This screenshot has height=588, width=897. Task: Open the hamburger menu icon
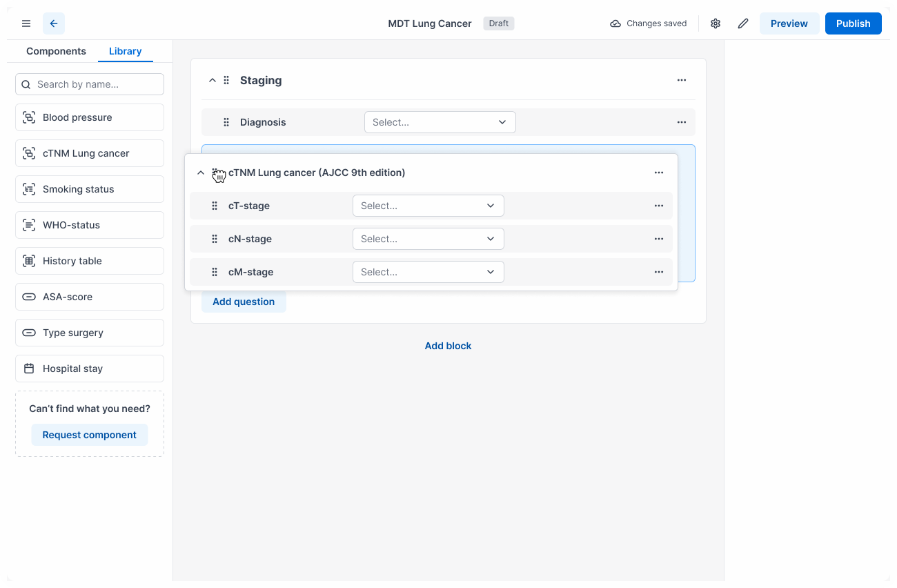26,23
